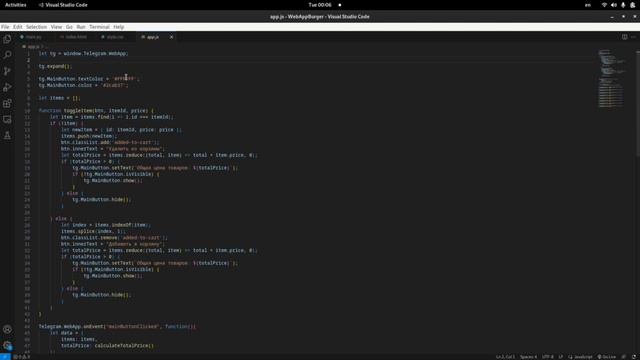This screenshot has height=360, width=640.
Task: Click the 'Telegram.WebApp.onEvent' line
Action: [117, 326]
